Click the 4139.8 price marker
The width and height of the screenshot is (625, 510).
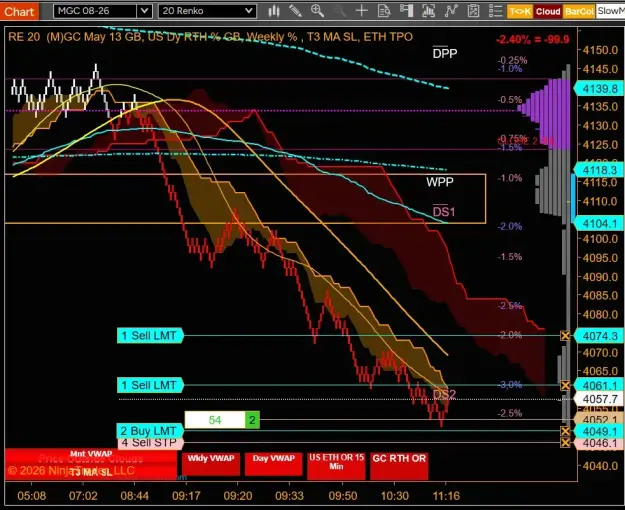coord(599,89)
